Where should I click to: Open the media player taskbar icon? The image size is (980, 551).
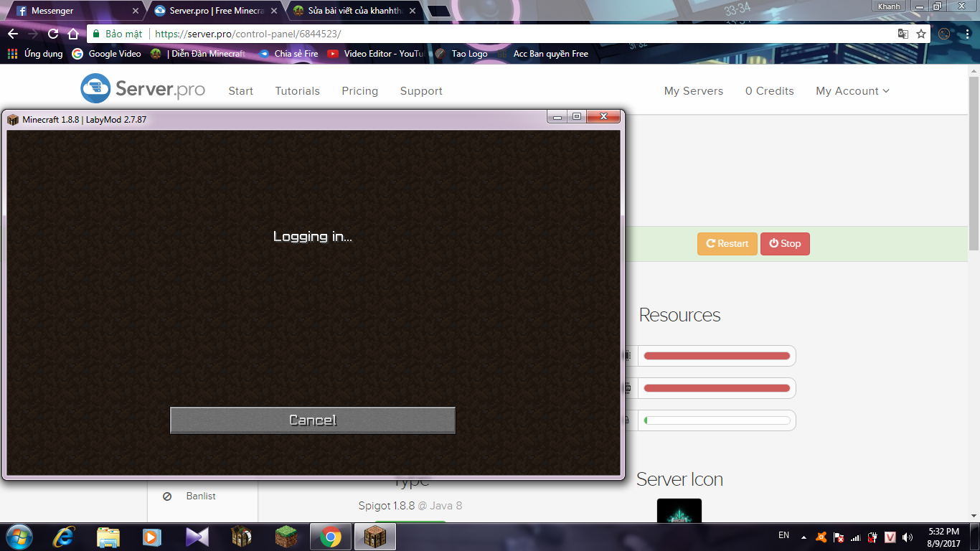click(x=151, y=537)
